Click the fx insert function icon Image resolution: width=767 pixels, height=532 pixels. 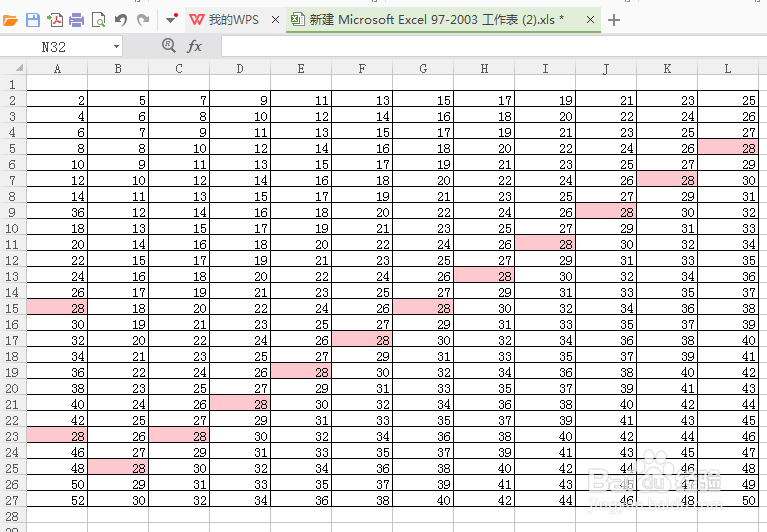tap(194, 46)
